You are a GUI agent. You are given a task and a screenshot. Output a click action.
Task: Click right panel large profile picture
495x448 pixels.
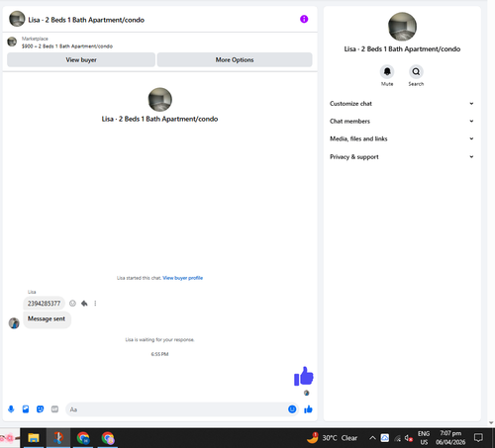pyautogui.click(x=402, y=27)
